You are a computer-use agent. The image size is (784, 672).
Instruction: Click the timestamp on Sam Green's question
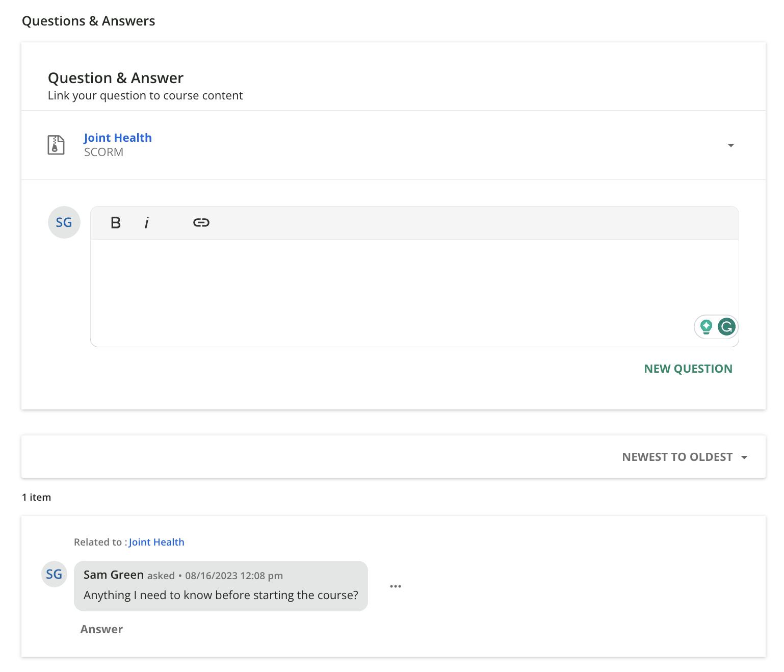tap(234, 575)
